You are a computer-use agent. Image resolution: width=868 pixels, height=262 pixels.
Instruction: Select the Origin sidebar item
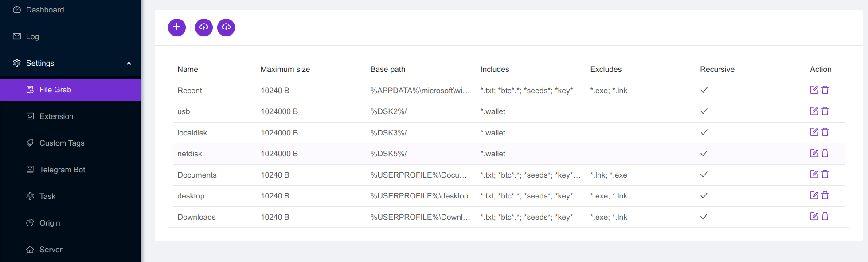[49, 223]
